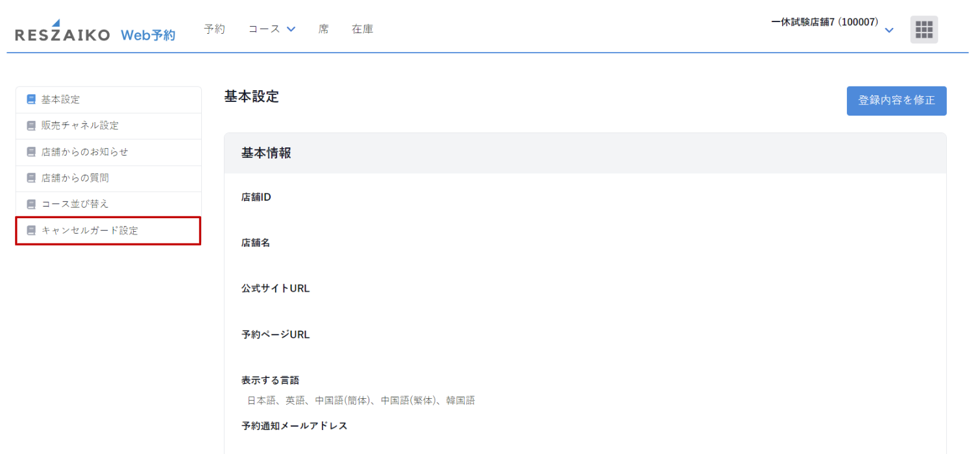Click the book icon beside 基本設定

(x=31, y=99)
